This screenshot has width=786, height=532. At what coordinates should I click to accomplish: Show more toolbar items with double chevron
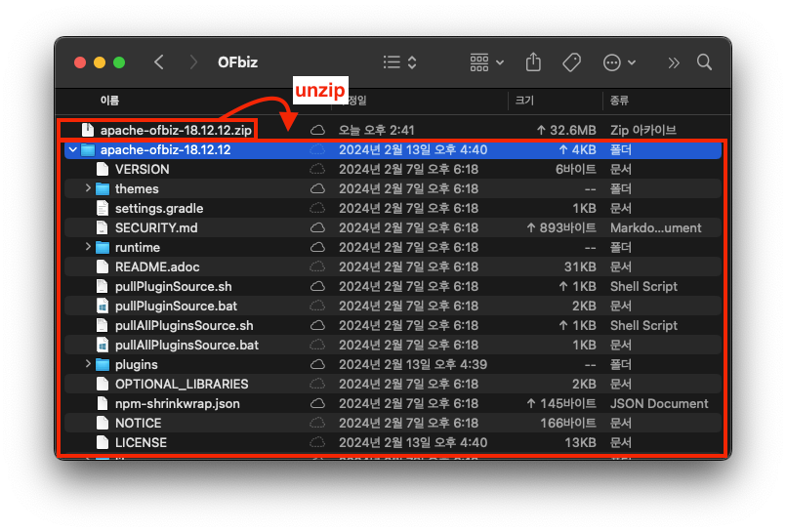tap(673, 62)
